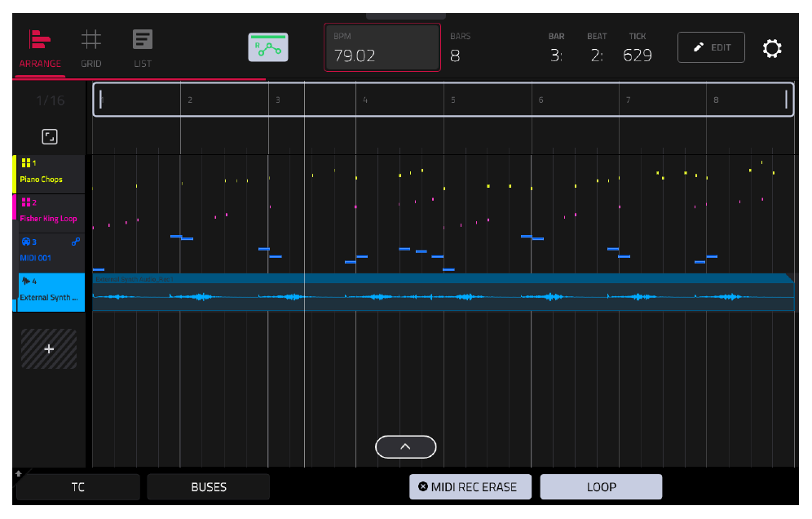
Task: Open the Grid view tab
Action: [91, 49]
